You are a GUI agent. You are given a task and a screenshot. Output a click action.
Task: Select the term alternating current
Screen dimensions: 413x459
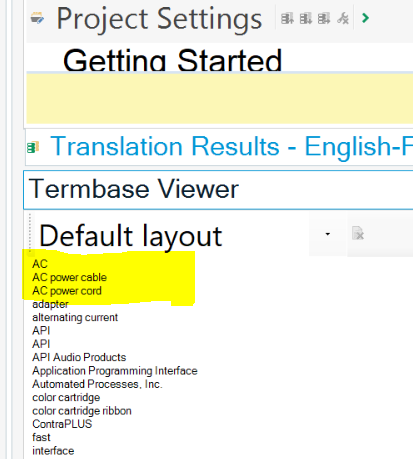coord(75,317)
